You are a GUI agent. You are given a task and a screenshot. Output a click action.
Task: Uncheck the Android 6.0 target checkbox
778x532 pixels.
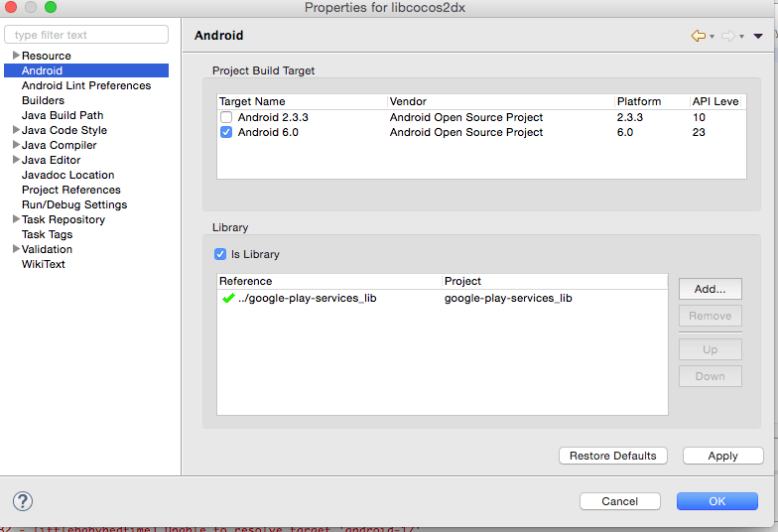coord(226,132)
